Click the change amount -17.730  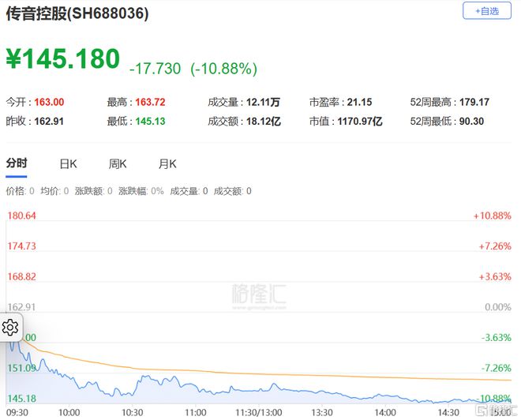pos(156,69)
